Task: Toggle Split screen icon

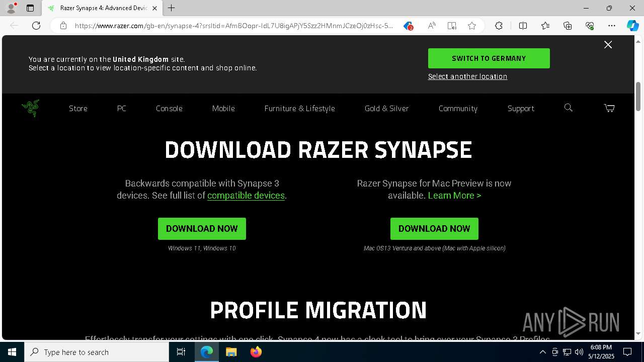Action: point(523,26)
